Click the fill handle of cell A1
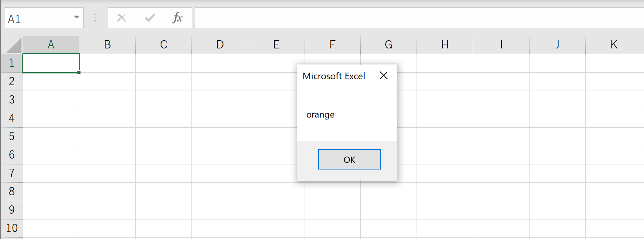The height and width of the screenshot is (239, 644). coord(79,72)
